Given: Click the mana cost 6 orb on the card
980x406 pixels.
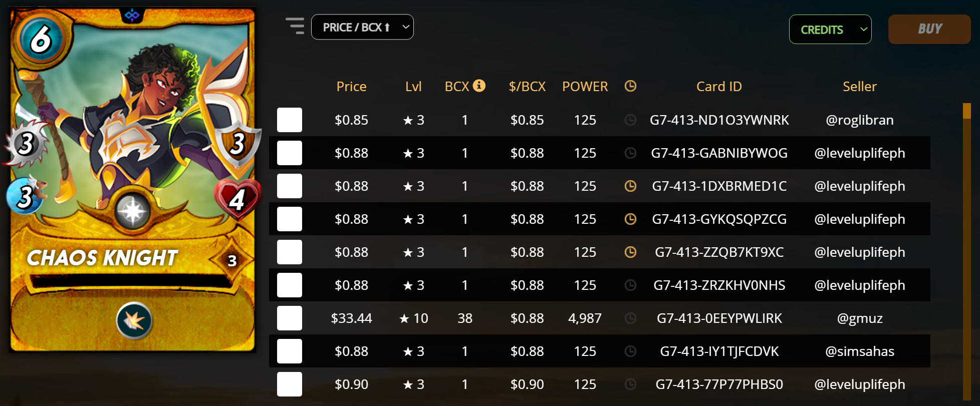Looking at the screenshot, I should click(x=41, y=39).
